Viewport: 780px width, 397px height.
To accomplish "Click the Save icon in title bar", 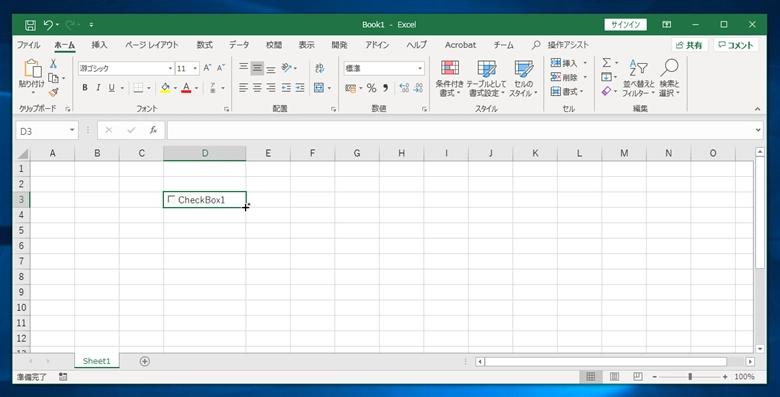I will pyautogui.click(x=30, y=25).
